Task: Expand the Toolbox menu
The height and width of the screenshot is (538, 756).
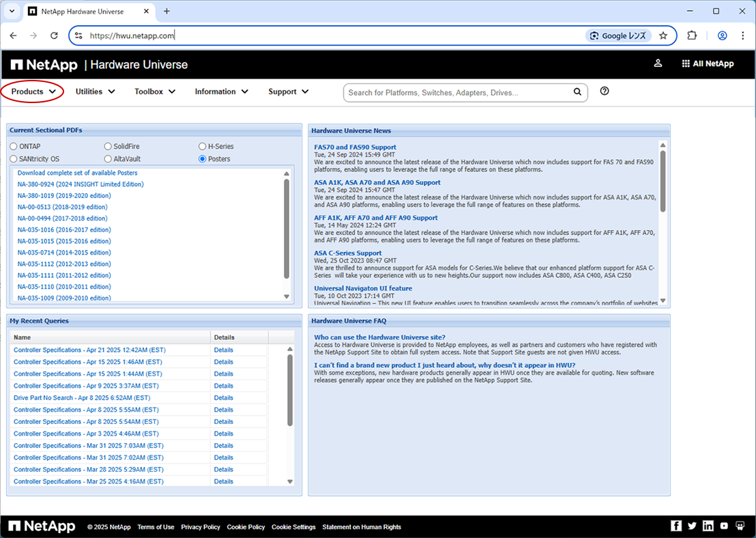Action: [x=155, y=91]
